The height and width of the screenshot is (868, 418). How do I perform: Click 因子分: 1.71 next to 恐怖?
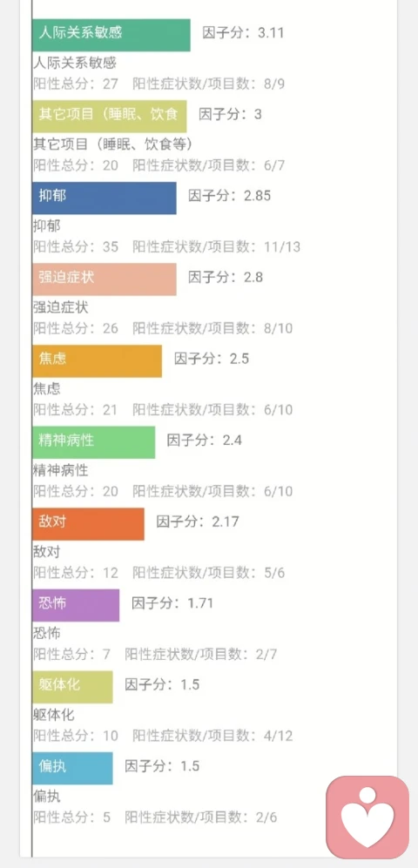(x=172, y=602)
